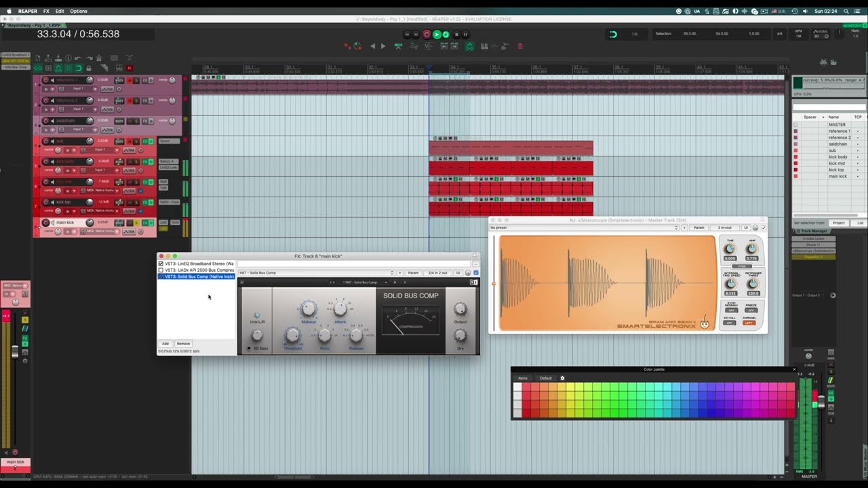Click the padlock locking icon in toolbar
The width and height of the screenshot is (868, 488).
(89, 68)
